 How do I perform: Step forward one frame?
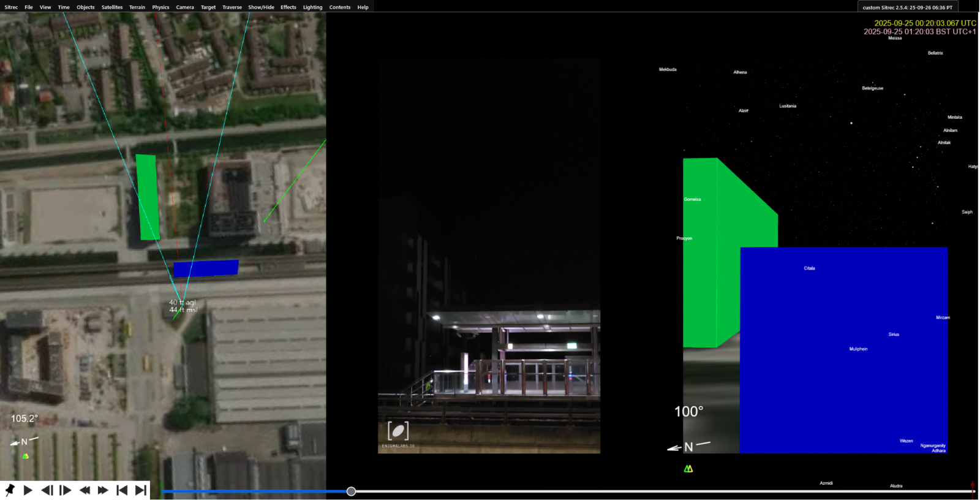66,490
